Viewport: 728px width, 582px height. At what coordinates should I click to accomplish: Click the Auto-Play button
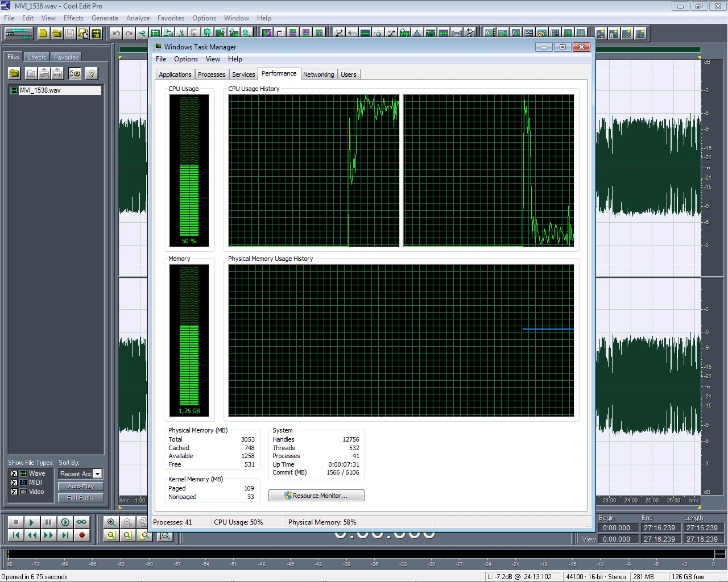(x=81, y=487)
